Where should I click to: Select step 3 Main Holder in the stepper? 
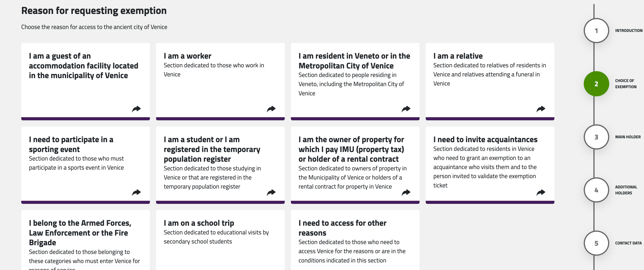[x=596, y=137]
